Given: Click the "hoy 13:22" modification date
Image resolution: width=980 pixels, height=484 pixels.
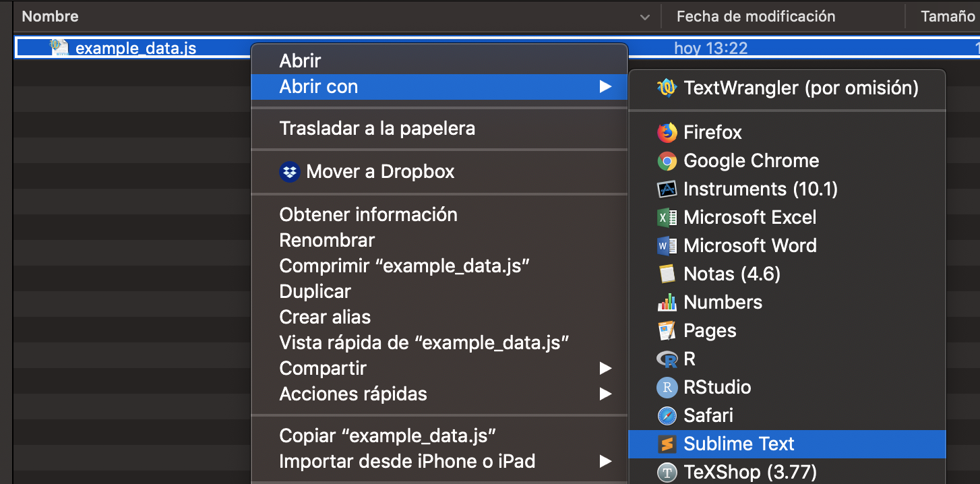Looking at the screenshot, I should coord(711,49).
